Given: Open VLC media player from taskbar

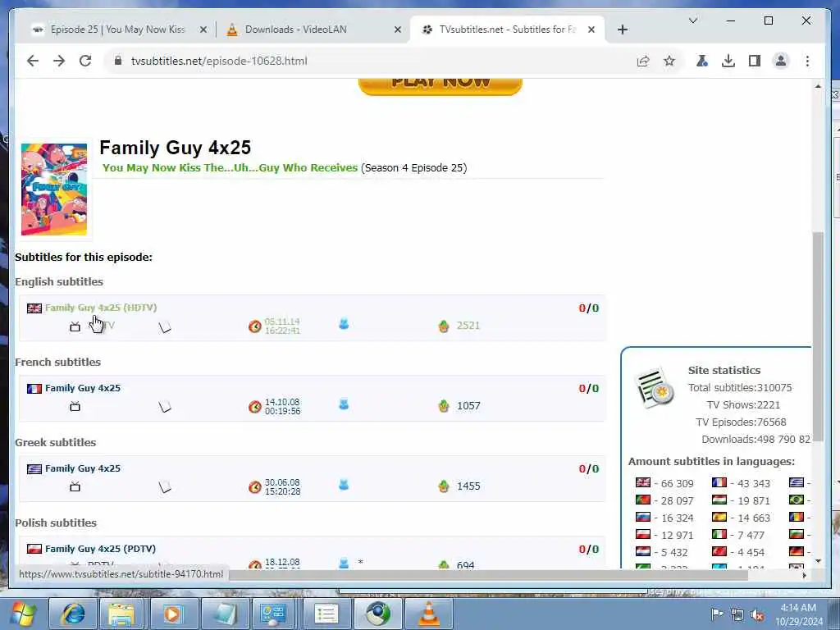Looking at the screenshot, I should pyautogui.click(x=428, y=614).
